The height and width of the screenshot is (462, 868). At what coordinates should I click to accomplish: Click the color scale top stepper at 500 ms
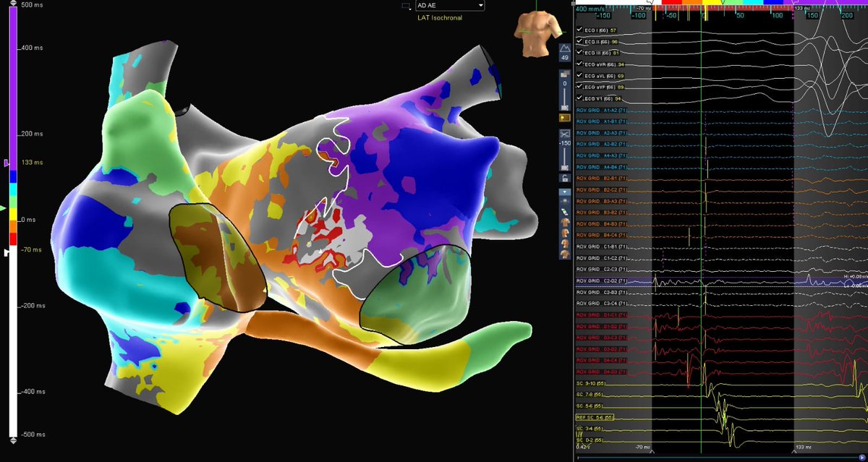coord(12,4)
